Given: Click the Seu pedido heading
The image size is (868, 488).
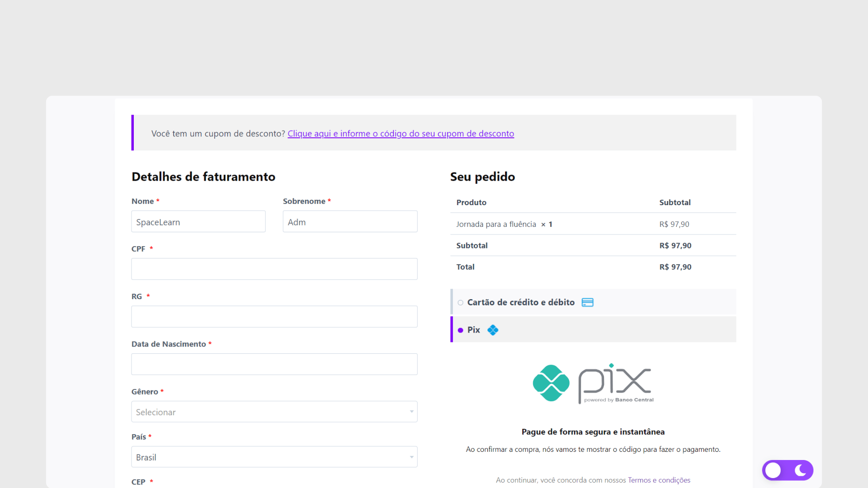Looking at the screenshot, I should coord(482,177).
